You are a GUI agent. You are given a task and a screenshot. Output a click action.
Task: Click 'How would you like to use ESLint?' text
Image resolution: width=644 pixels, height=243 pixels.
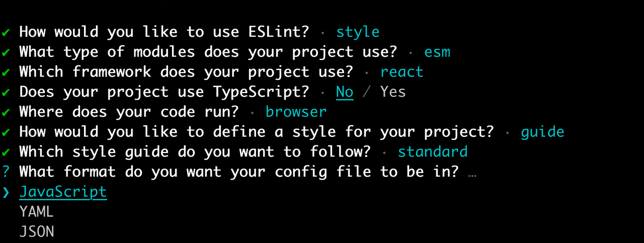pyautogui.click(x=164, y=32)
